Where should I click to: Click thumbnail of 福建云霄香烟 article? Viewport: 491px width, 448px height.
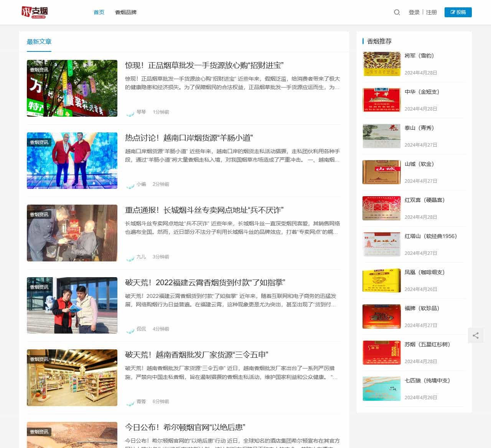72,305
